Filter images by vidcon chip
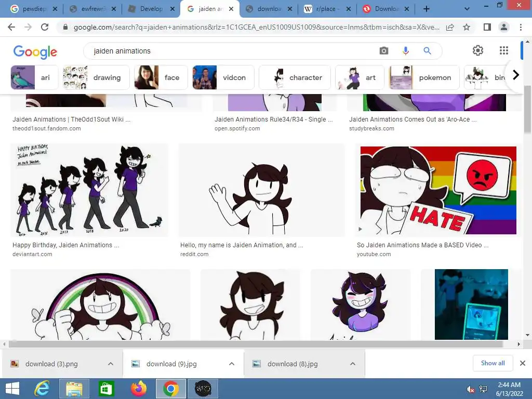Image resolution: width=532 pixels, height=399 pixels. click(x=223, y=77)
